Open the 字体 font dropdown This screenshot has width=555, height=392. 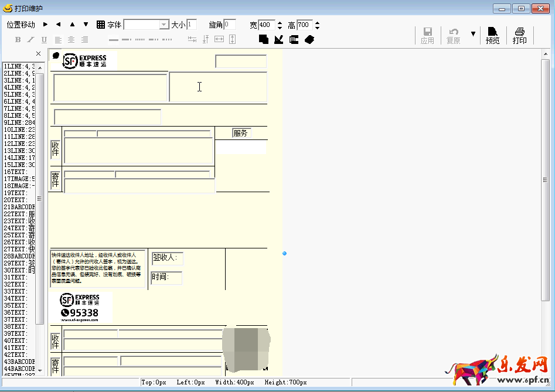coord(164,25)
